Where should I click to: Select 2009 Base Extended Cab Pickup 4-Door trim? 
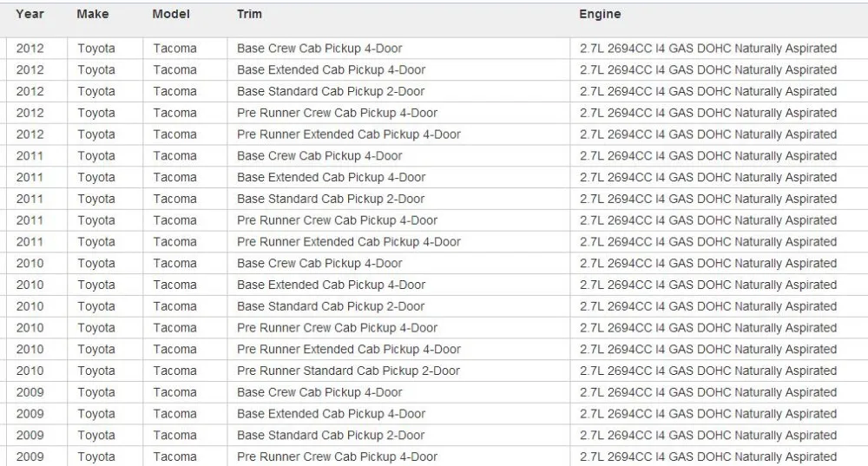[331, 414]
